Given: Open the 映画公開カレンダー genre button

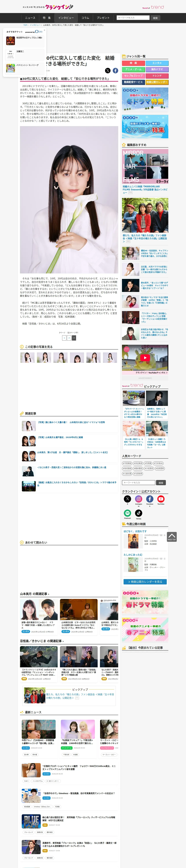Looking at the screenshot, I should [157, 82].
